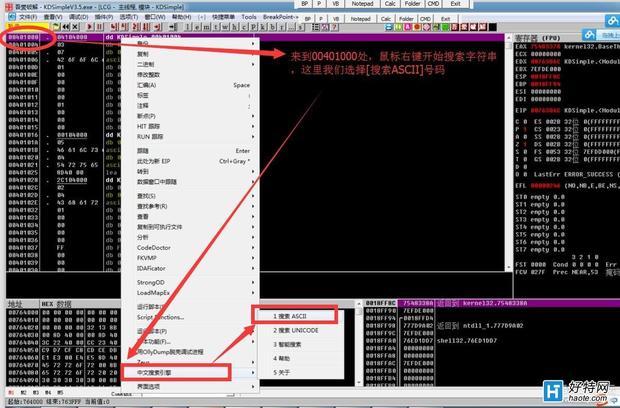Click the CMD button in the menu bar row
The height and width of the screenshot is (408, 620).
click(425, 19)
